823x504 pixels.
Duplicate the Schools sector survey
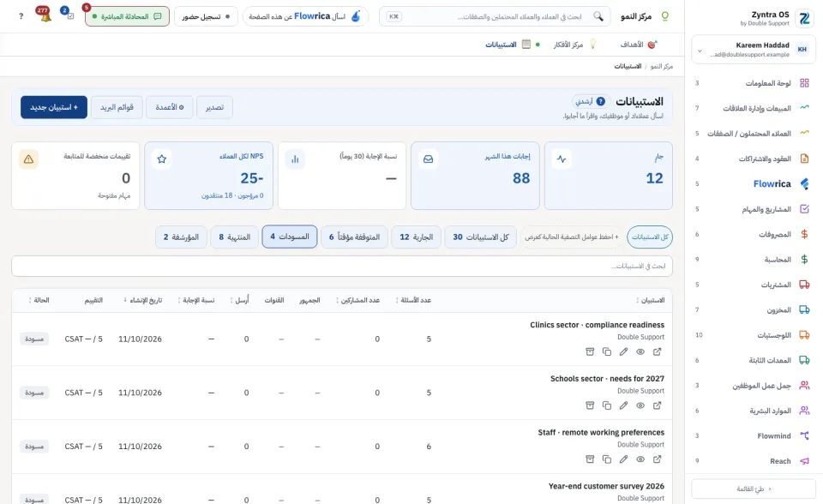coord(607,405)
